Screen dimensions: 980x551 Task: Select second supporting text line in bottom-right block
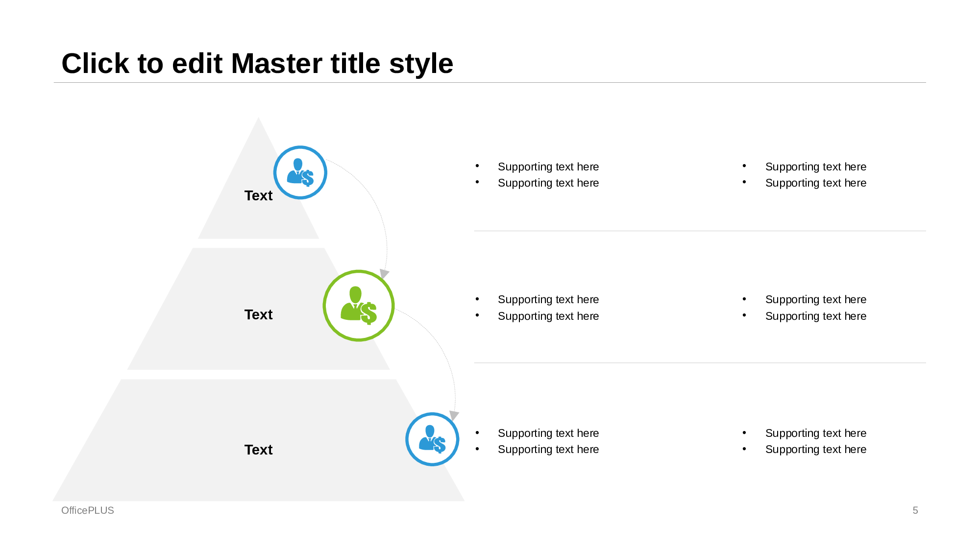815,450
